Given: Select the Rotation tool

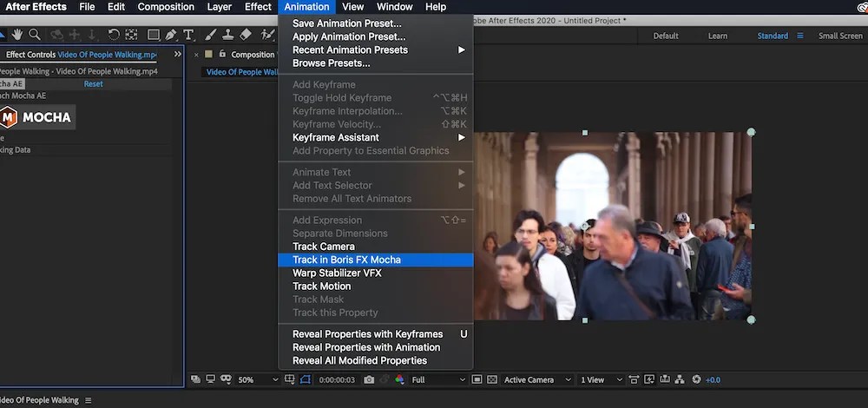Looking at the screenshot, I should point(114,35).
